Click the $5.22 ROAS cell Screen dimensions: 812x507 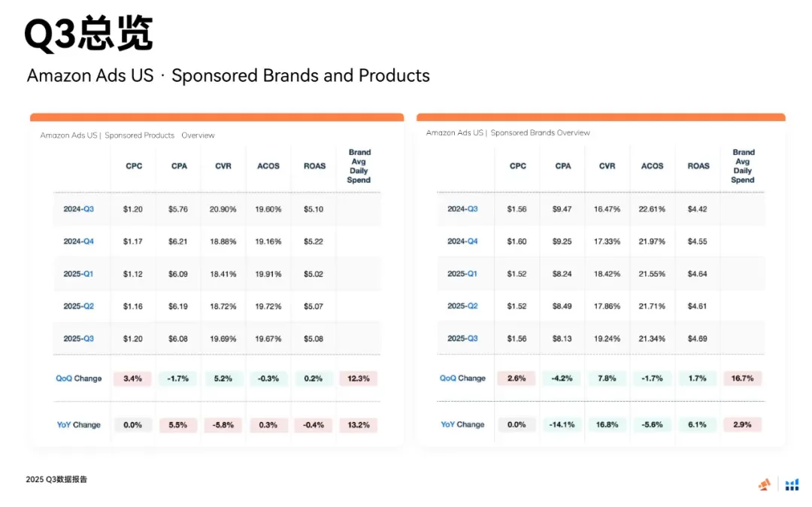click(314, 241)
